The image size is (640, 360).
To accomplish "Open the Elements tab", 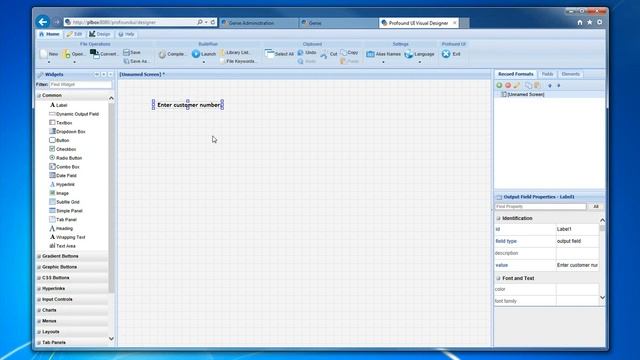I will [x=571, y=74].
